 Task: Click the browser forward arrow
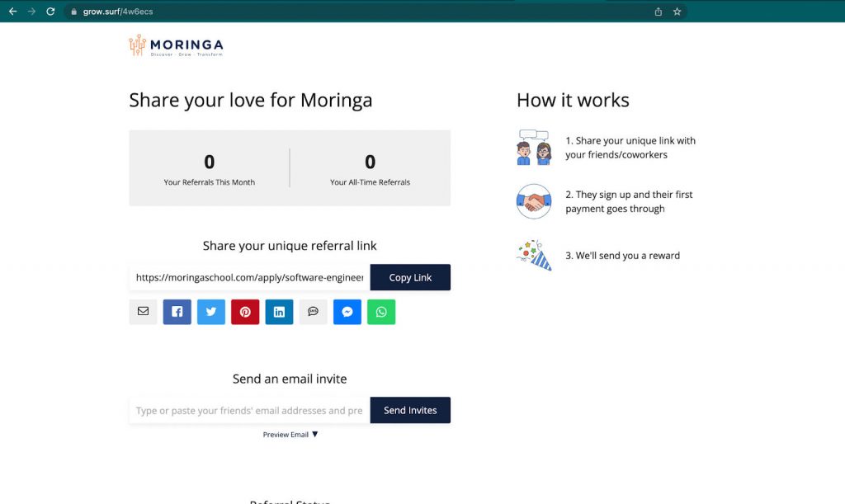point(31,12)
